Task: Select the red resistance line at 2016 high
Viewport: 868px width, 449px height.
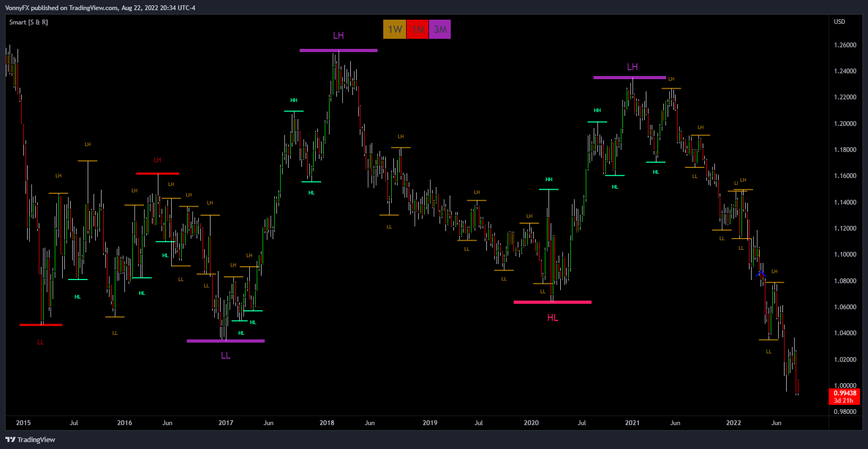Action: tap(157, 173)
